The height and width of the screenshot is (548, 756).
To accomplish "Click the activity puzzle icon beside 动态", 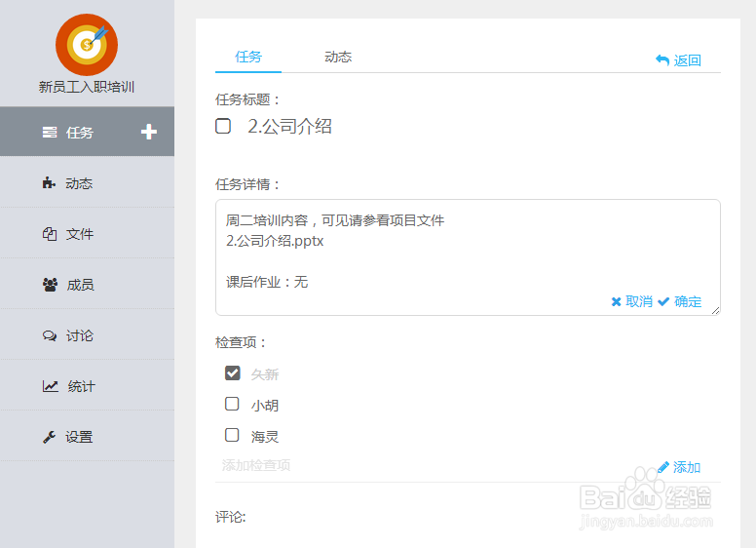I will 49,183.
